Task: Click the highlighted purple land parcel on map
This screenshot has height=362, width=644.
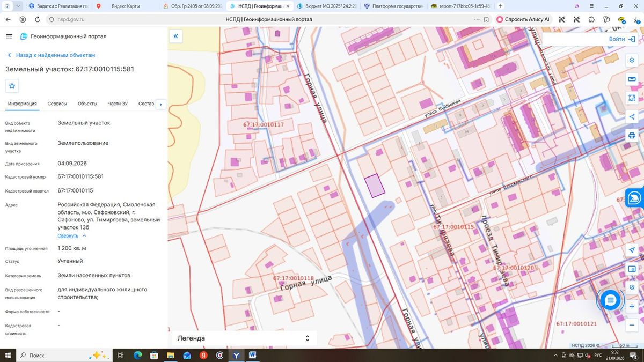Action: pos(375,186)
